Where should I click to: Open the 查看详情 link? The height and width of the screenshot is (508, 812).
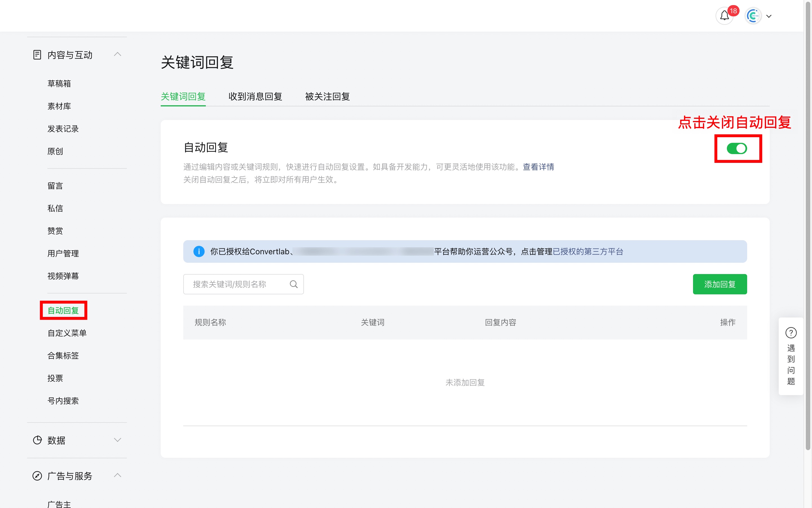538,167
